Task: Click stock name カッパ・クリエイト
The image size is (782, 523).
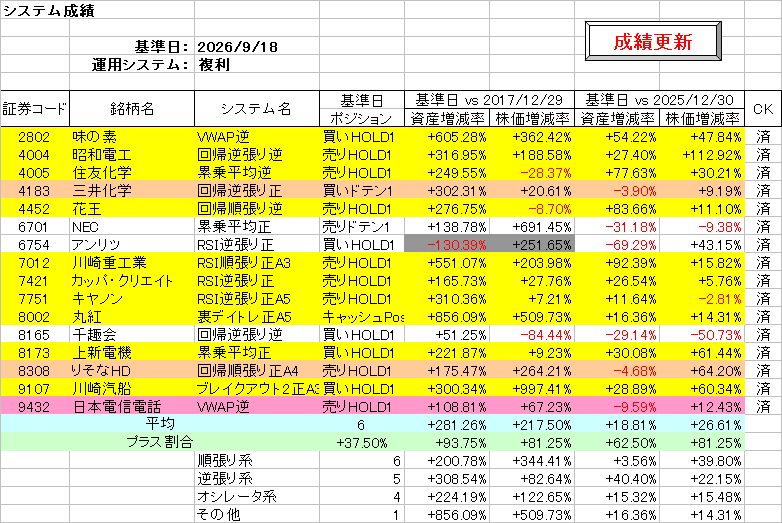Action: [122, 281]
